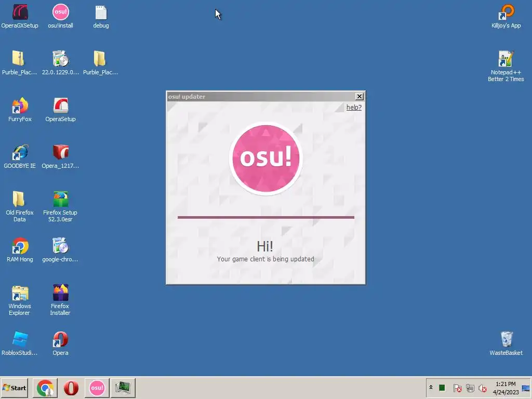Open the OperaGXSetup desktop icon
532x399 pixels.
point(20,16)
